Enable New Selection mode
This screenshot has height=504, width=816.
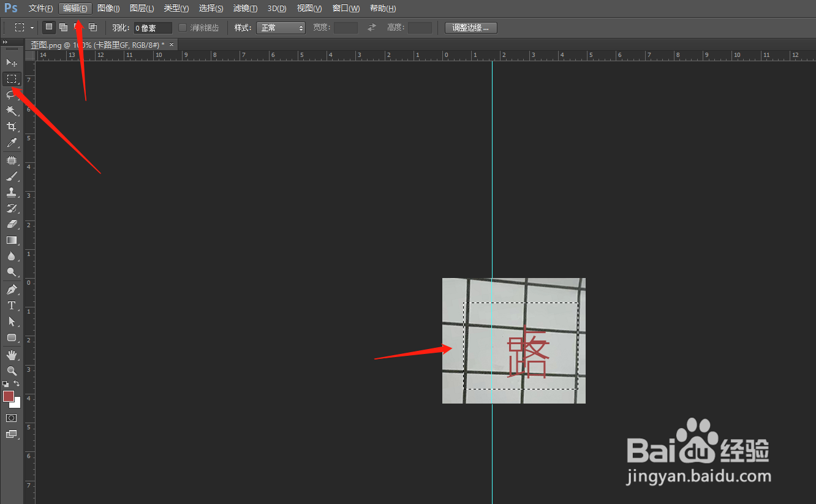click(49, 27)
